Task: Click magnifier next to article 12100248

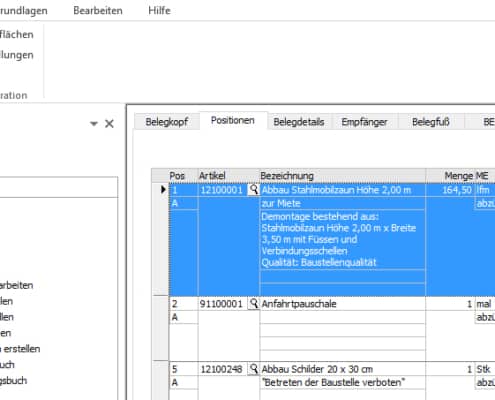Action: point(254,369)
